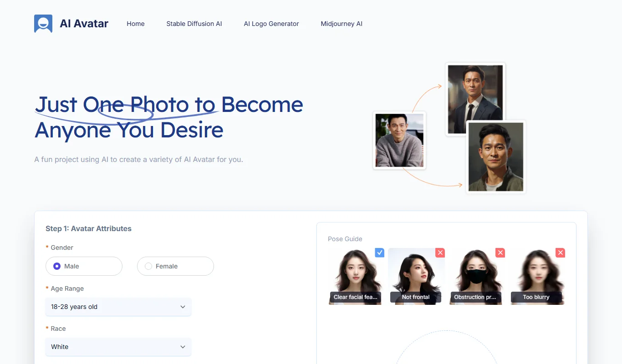Click the original photo of man in sweater
The image size is (622, 364).
click(x=399, y=140)
